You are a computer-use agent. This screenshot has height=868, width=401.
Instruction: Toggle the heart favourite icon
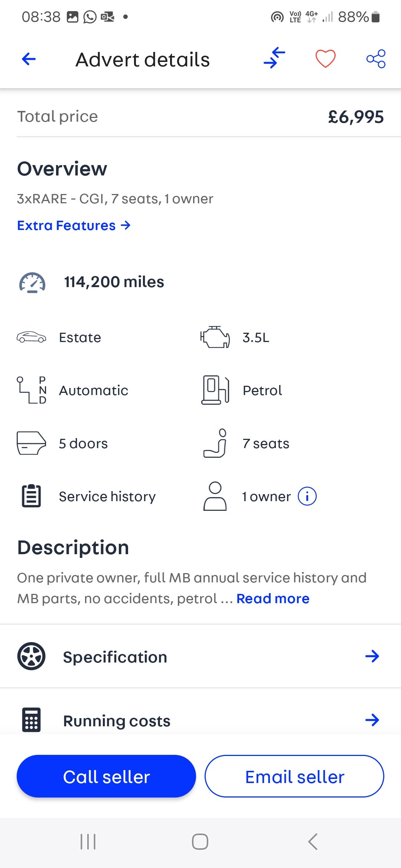[x=325, y=59]
